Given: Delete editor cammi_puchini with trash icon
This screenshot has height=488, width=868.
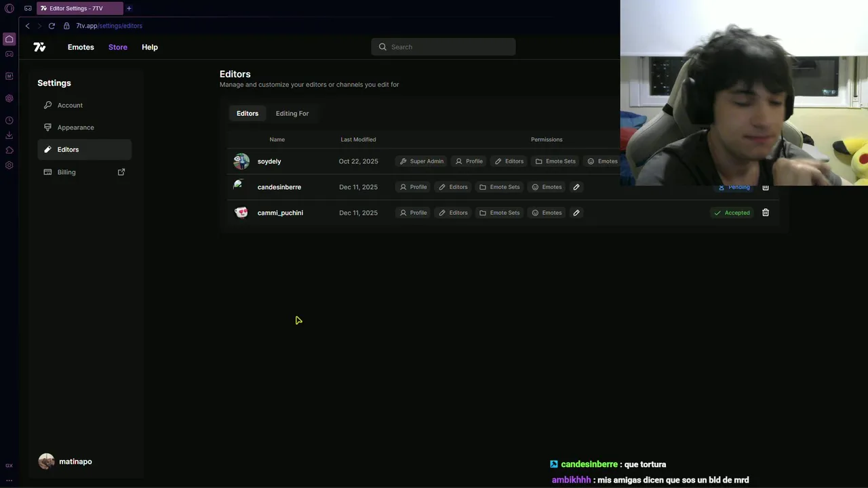Looking at the screenshot, I should point(766,213).
